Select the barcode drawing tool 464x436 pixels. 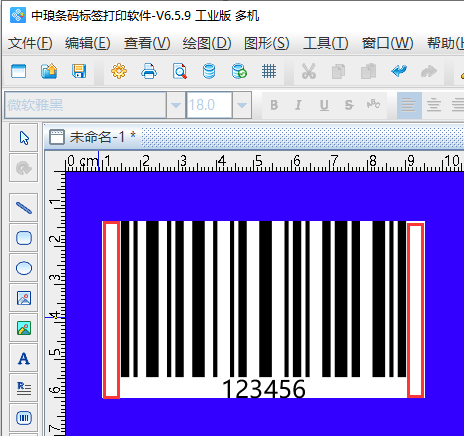(x=24, y=418)
